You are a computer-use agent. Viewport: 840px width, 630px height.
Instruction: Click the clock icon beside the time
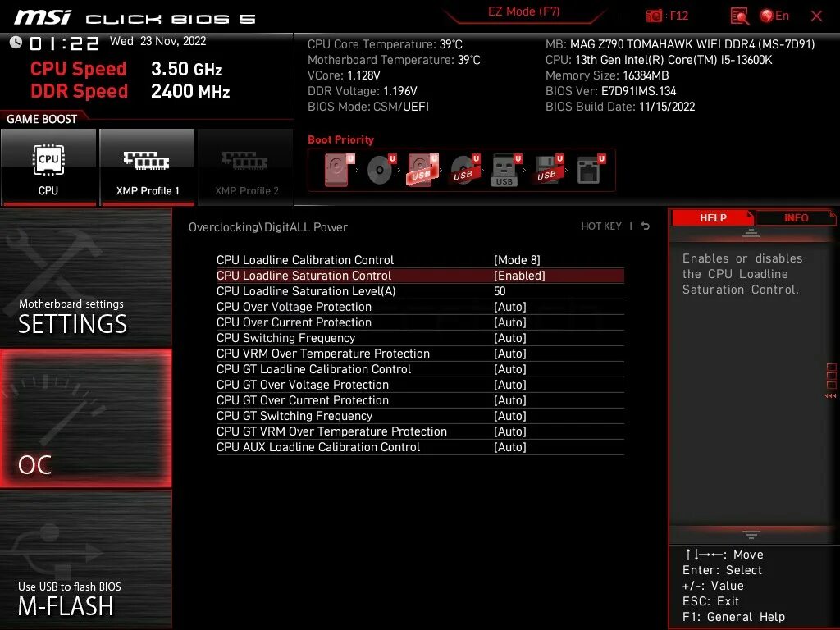coord(16,42)
